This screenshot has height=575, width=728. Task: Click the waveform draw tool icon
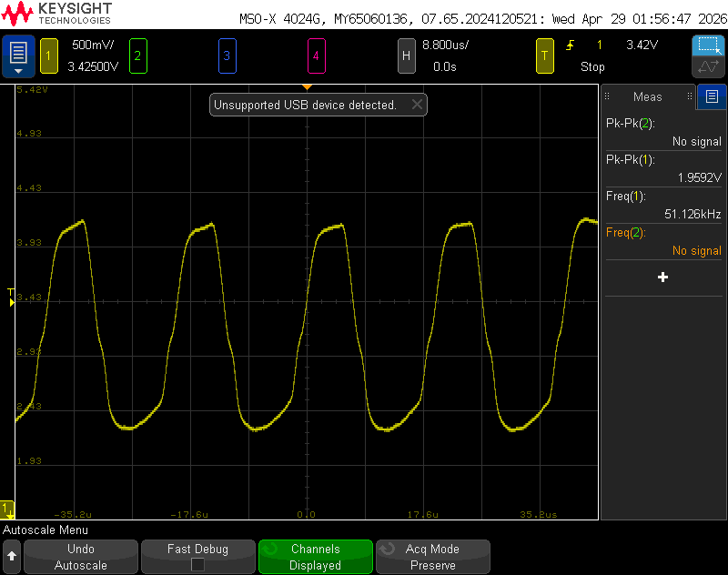[709, 66]
